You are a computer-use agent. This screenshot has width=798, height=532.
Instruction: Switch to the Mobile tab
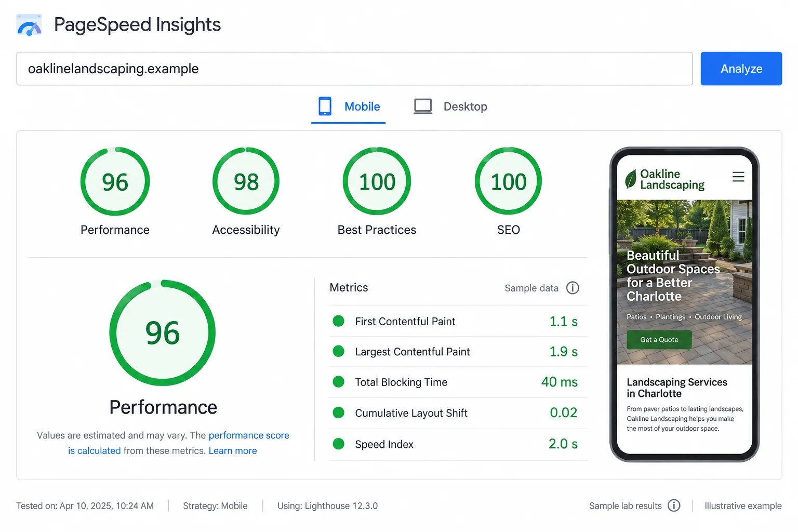[349, 107]
